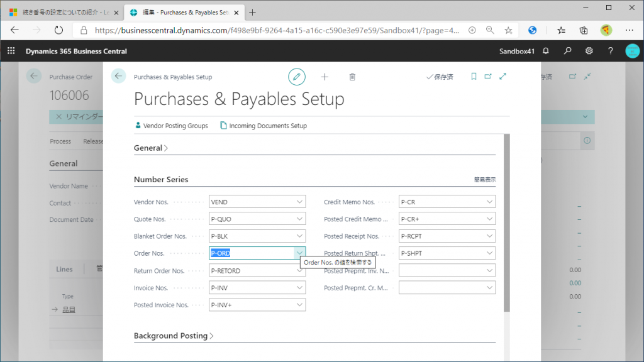Expand setup page to full width icon
Viewport: 644px width, 362px height.
[502, 76]
